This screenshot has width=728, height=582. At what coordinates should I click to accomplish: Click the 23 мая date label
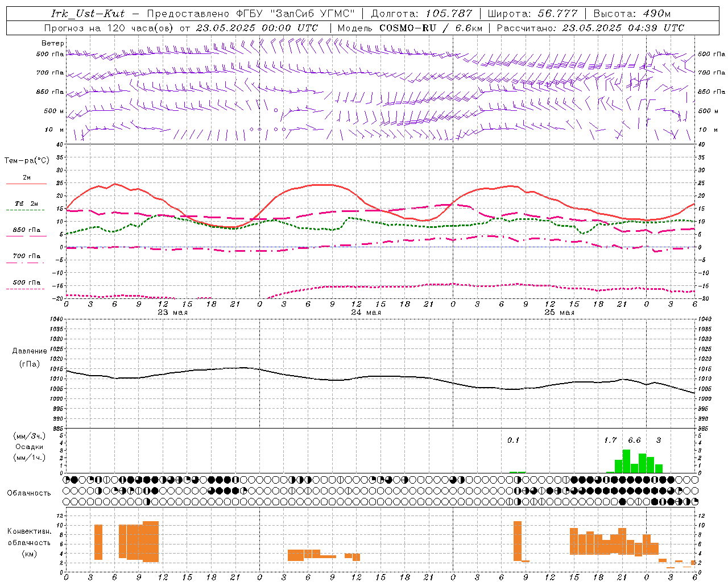[x=172, y=313]
